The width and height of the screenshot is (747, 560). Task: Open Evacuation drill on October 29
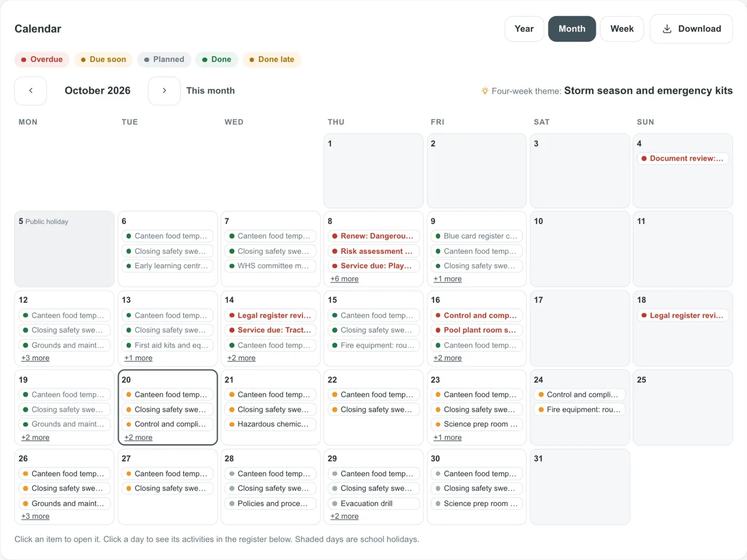pyautogui.click(x=373, y=503)
